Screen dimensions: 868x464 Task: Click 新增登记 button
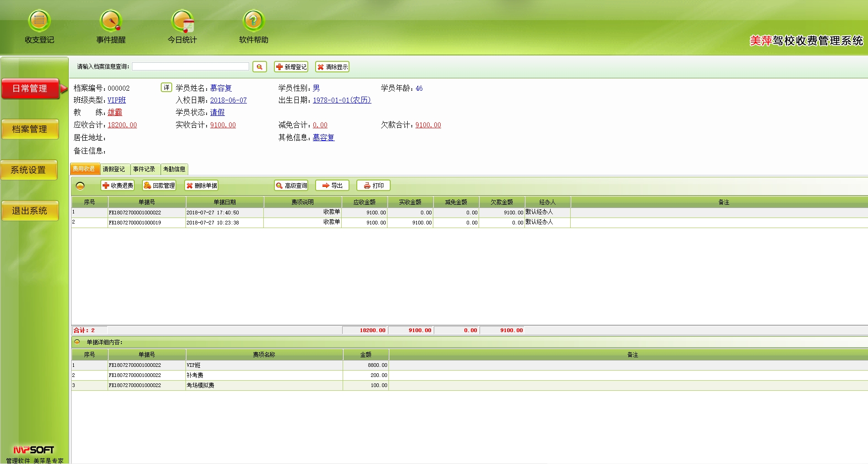click(x=291, y=67)
